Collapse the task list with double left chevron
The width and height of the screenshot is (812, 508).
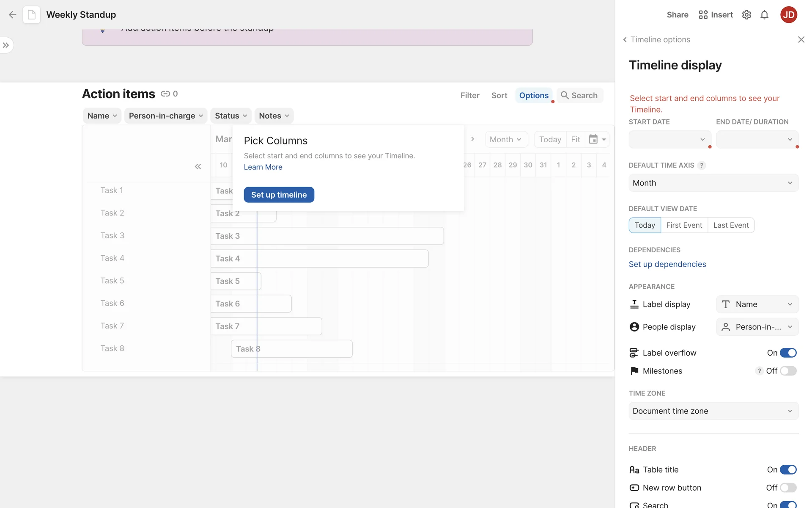[198, 166]
